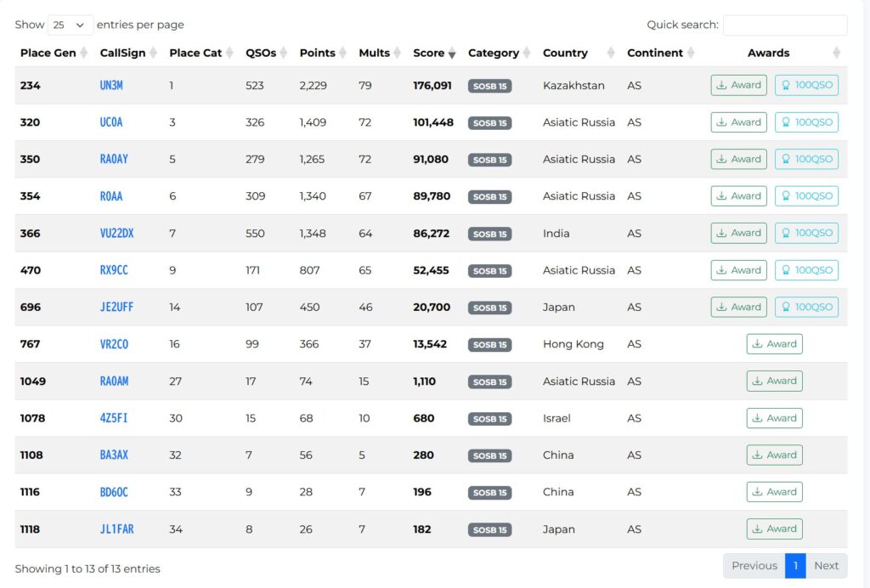Sort table by Continent column

[660, 53]
